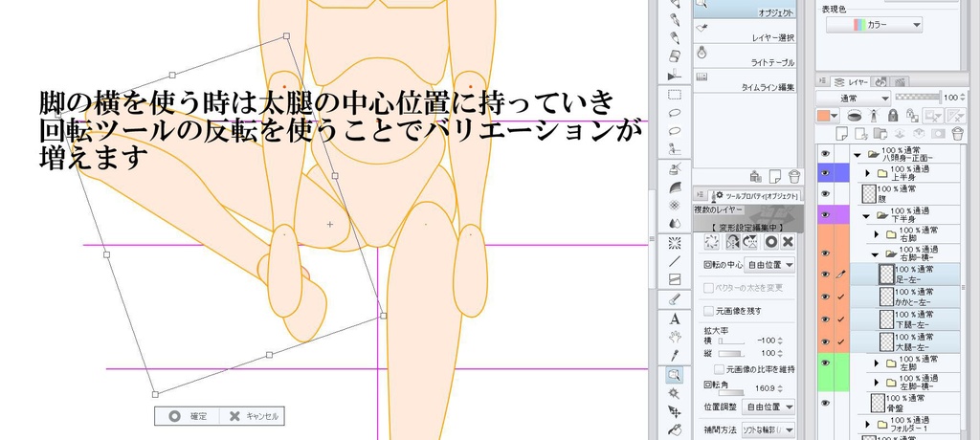
Task: Open the 補間方法 dropdown
Action: click(768, 430)
